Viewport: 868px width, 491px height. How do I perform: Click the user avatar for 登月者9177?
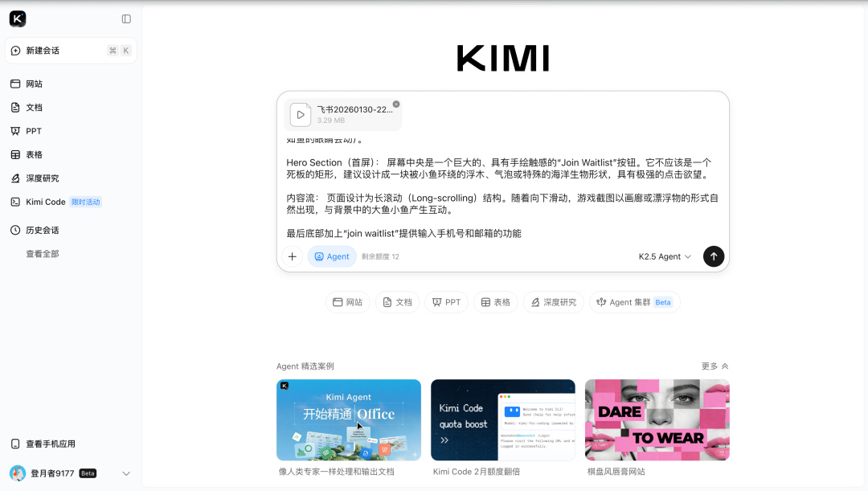(18, 473)
